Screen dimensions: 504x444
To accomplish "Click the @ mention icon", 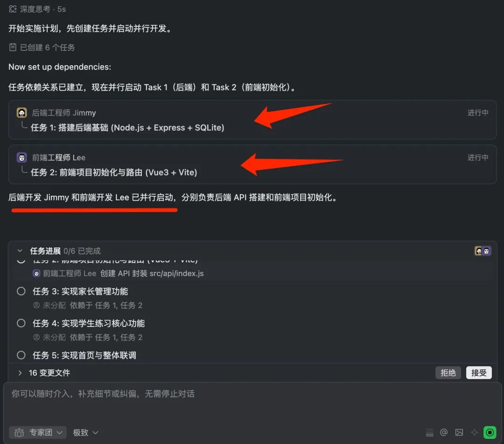I will pyautogui.click(x=444, y=432).
